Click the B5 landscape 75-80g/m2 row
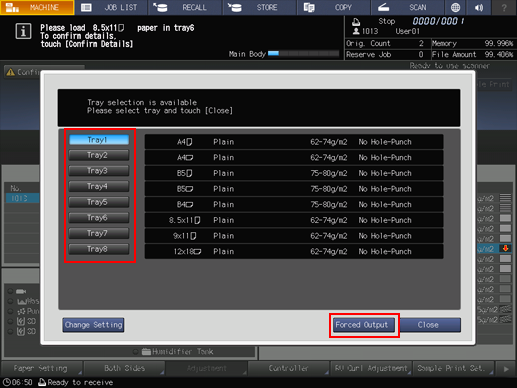 [294, 189]
